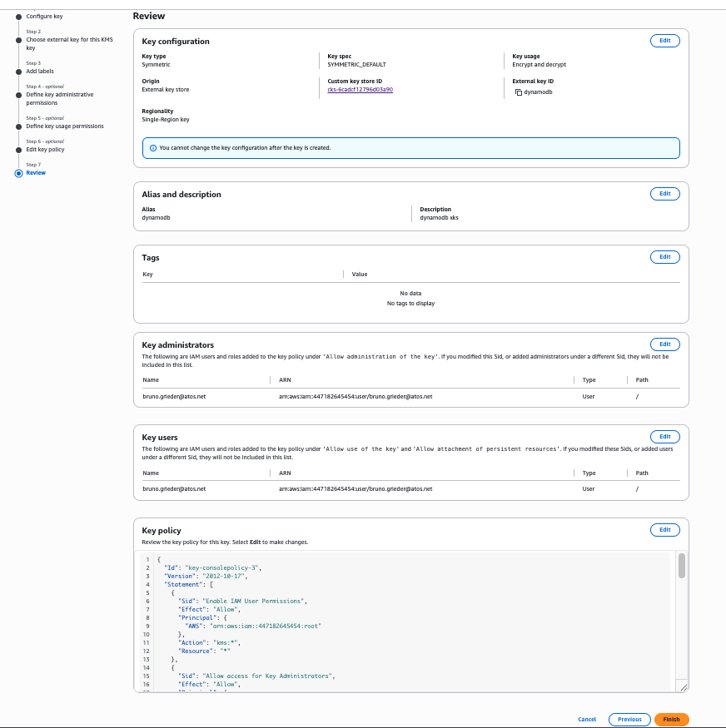Return to the Previous wizard step
726x728 pixels.
629,720
